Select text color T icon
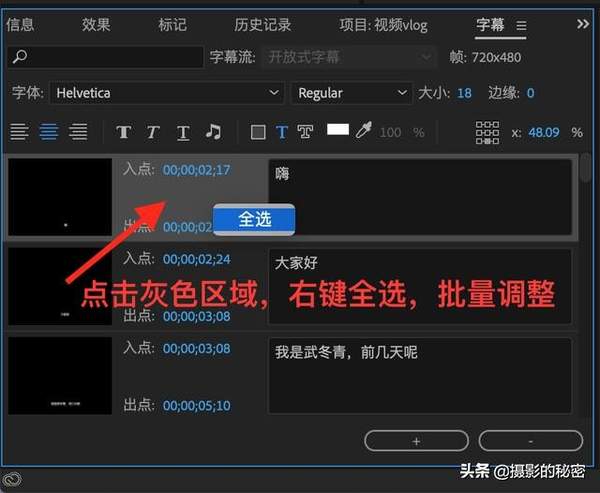The image size is (600, 493). [x=282, y=132]
